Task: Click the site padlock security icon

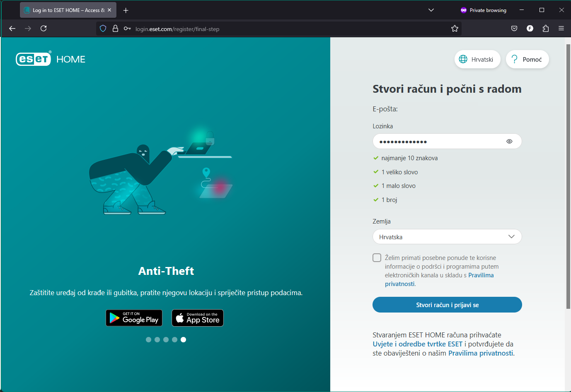Action: coord(116,29)
